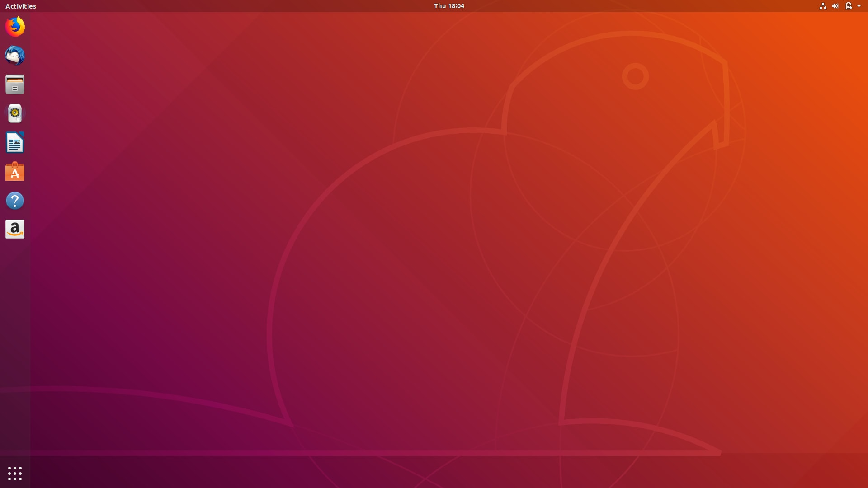Image resolution: width=868 pixels, height=488 pixels.
Task: Open the Ubuntu Help application
Action: coord(15,200)
